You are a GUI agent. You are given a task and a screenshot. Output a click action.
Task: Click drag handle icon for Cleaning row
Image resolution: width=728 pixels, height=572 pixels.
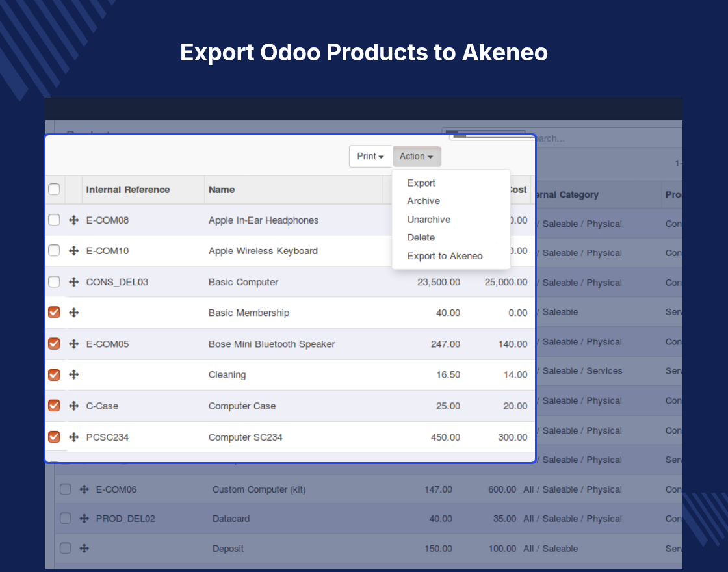(x=74, y=374)
